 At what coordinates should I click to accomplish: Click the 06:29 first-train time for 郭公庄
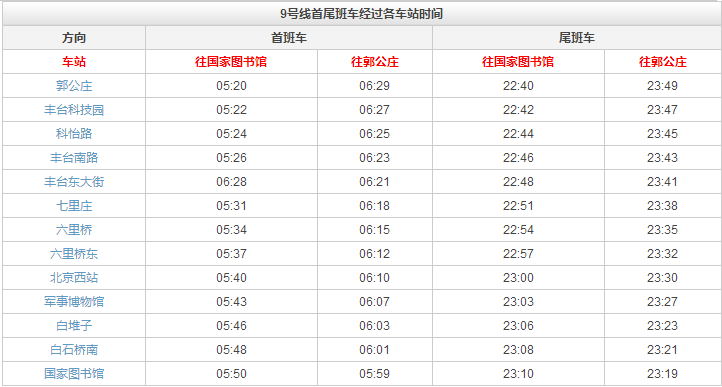pos(374,86)
